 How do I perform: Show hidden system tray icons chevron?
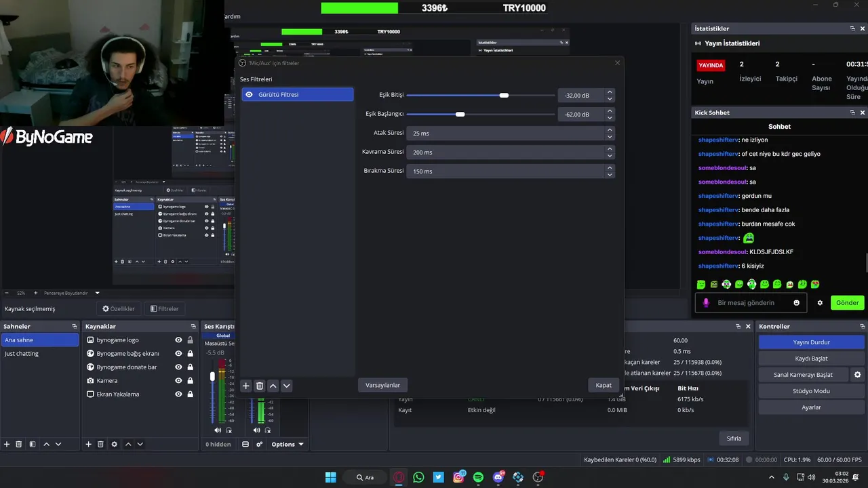(x=772, y=477)
